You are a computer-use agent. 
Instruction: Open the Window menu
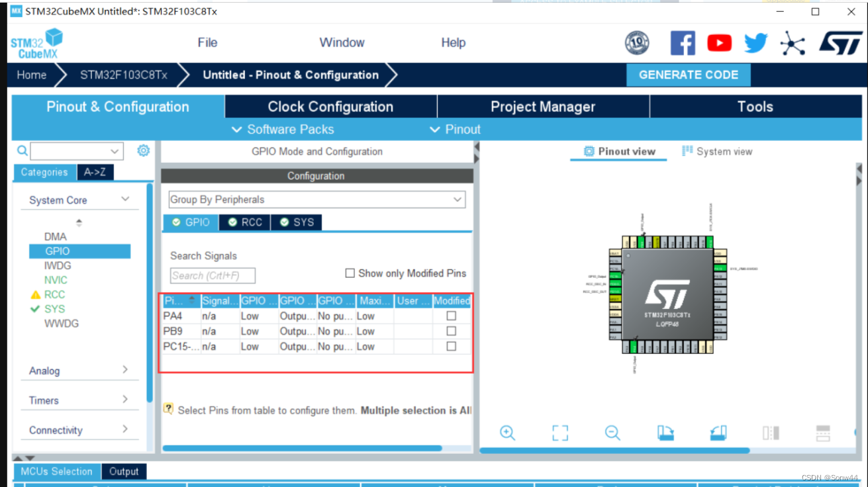342,42
